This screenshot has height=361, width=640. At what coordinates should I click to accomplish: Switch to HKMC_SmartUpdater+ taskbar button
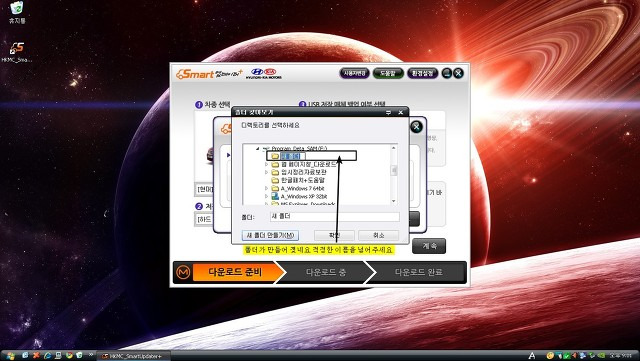coord(134,356)
